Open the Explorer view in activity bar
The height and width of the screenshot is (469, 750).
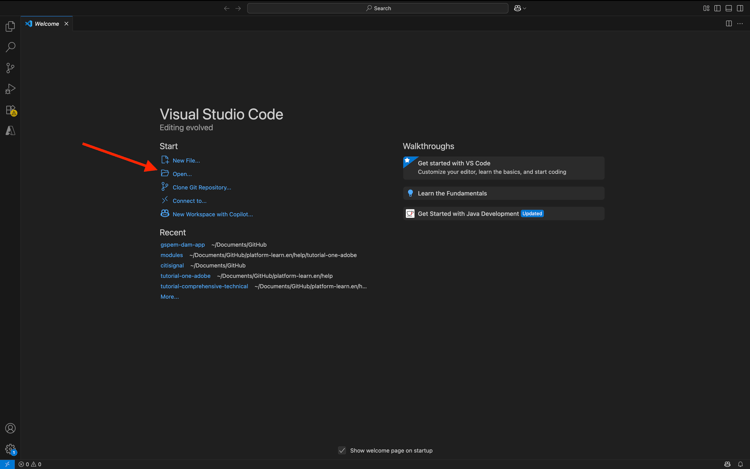click(10, 27)
